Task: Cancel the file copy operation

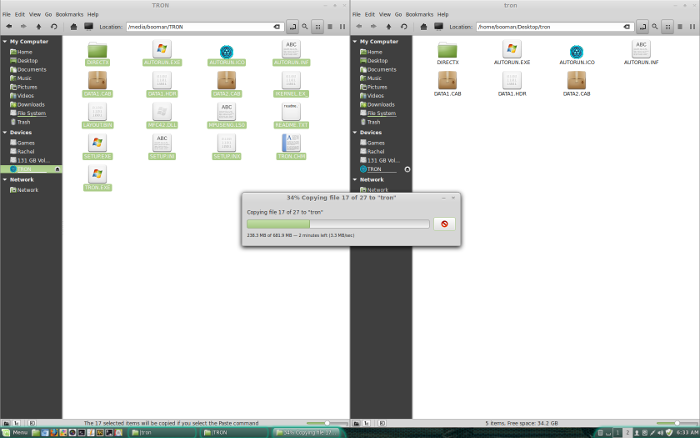Action: (444, 224)
